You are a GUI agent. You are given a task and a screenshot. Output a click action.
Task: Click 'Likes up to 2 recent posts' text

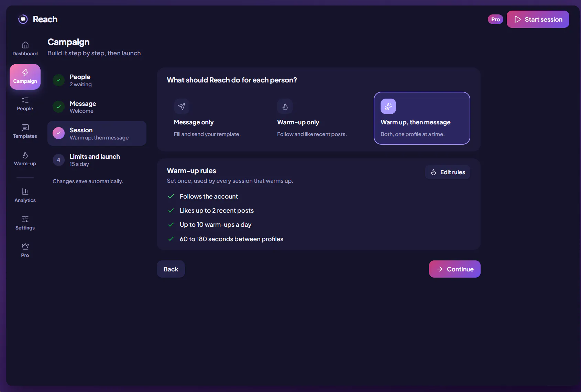(217, 211)
